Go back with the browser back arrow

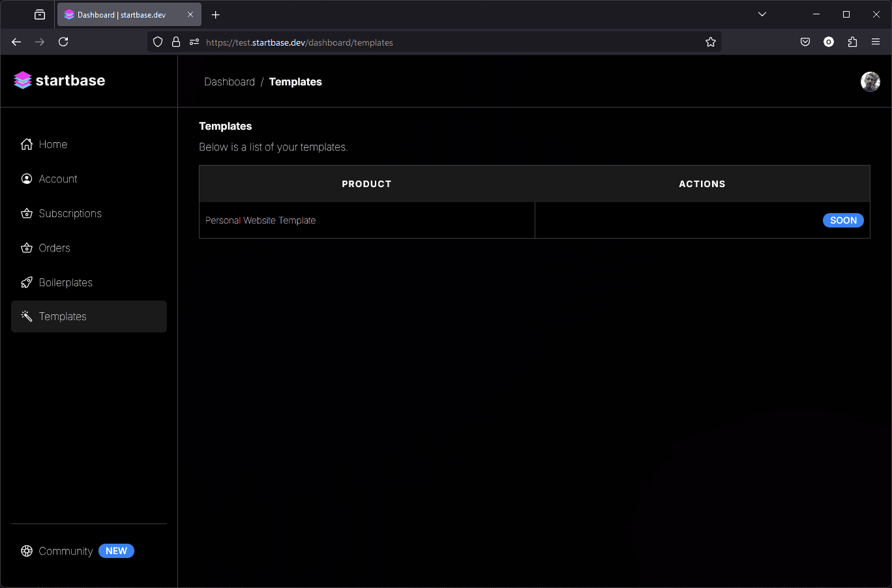point(16,42)
